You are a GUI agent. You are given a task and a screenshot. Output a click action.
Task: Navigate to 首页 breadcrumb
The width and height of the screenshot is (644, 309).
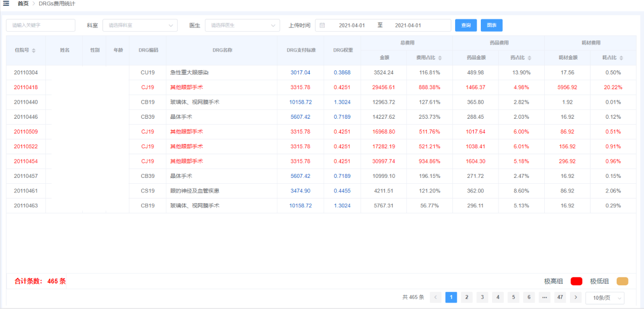(23, 4)
